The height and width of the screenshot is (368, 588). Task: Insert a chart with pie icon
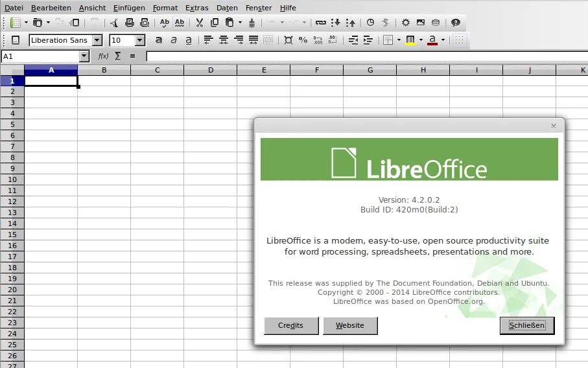371,23
